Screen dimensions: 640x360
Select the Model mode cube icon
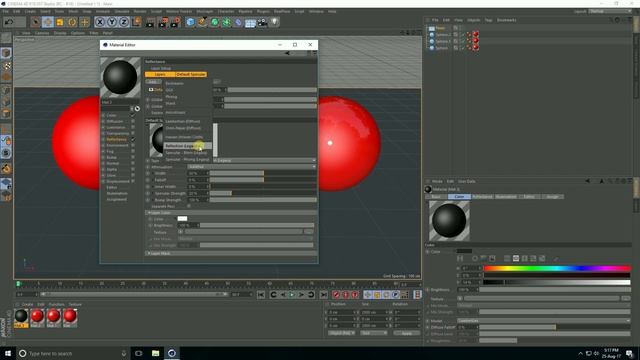(x=6, y=53)
